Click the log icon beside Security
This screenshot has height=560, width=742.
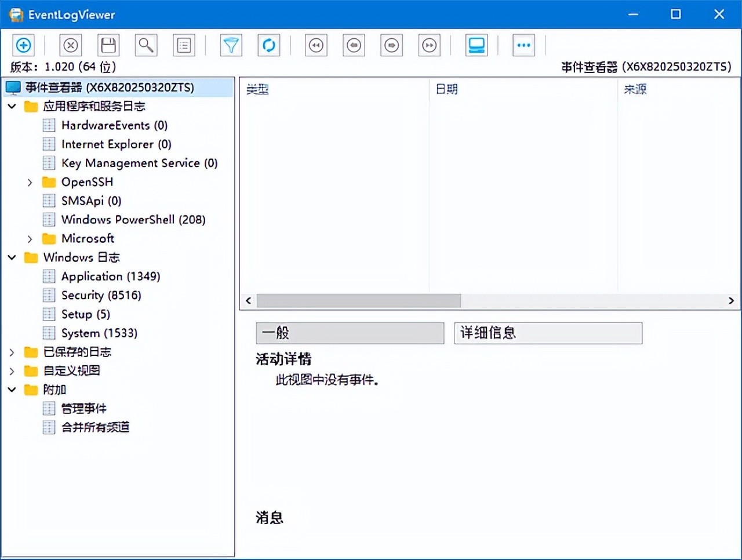click(49, 295)
